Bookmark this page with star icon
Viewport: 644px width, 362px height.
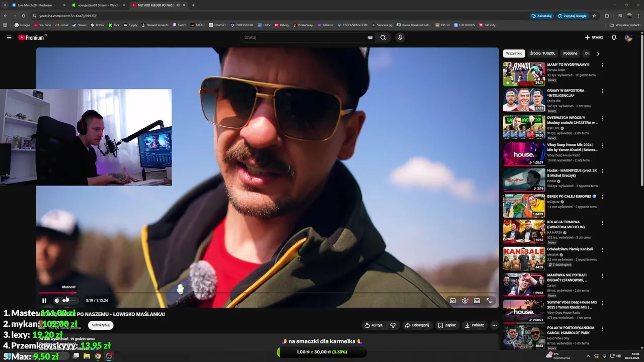click(594, 16)
